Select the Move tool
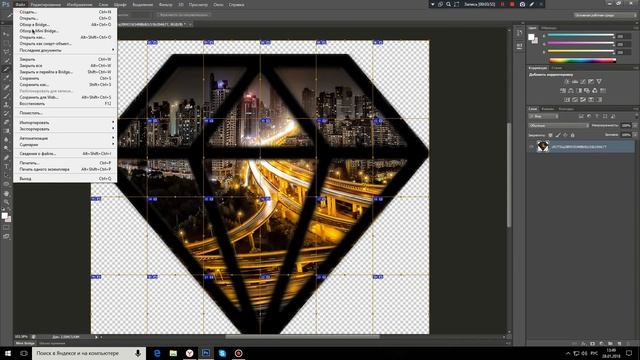The height and width of the screenshot is (360, 640). 6,34
